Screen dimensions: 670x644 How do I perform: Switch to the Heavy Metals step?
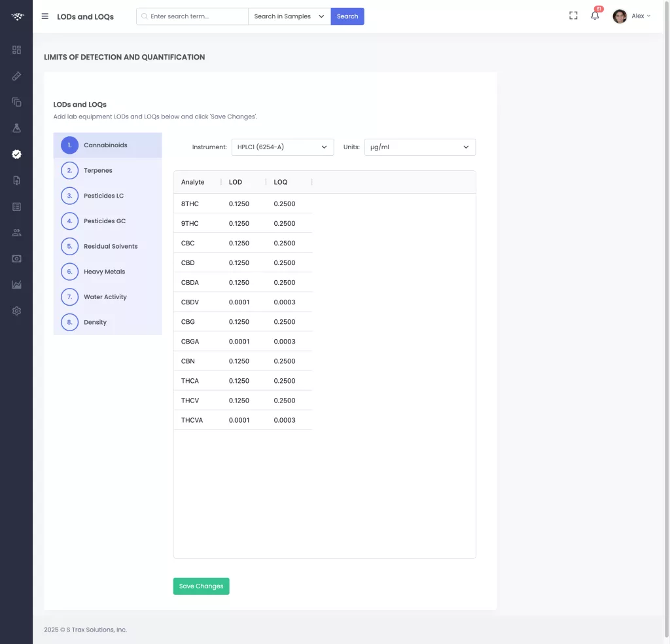(108, 272)
